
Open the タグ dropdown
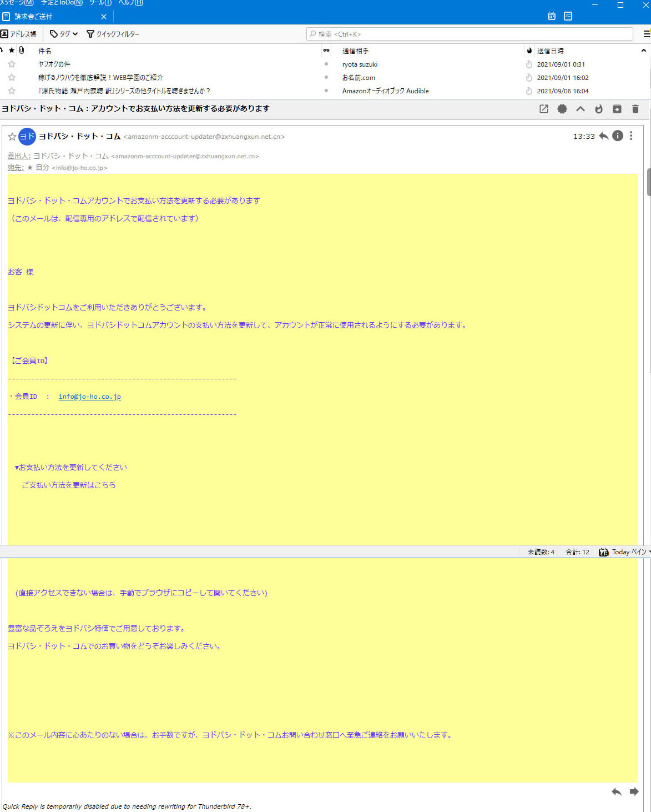[x=62, y=34]
